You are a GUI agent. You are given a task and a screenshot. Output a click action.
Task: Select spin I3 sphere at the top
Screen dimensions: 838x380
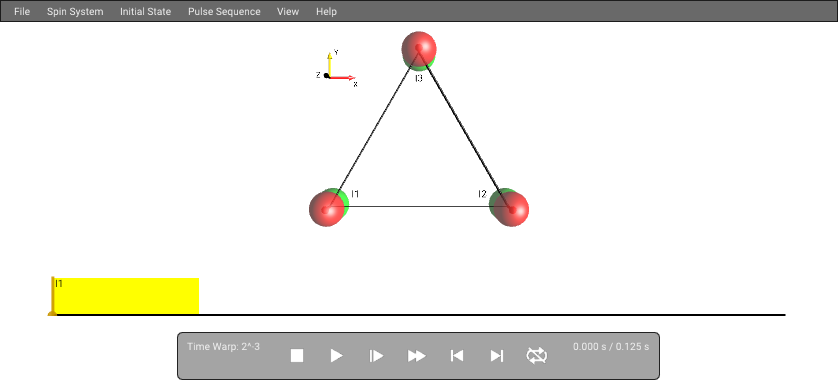click(x=419, y=50)
